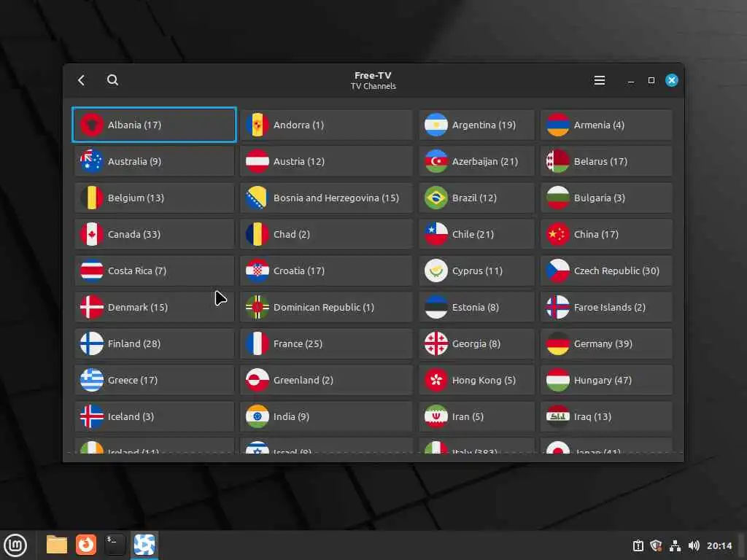The image size is (747, 560).
Task: Open Iceland (3) channel list
Action: [x=155, y=416]
